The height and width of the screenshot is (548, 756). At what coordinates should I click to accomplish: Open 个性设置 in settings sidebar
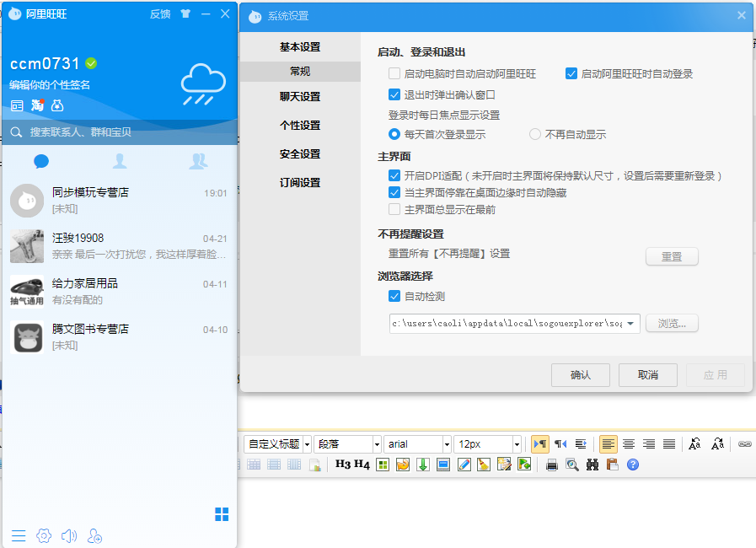300,126
